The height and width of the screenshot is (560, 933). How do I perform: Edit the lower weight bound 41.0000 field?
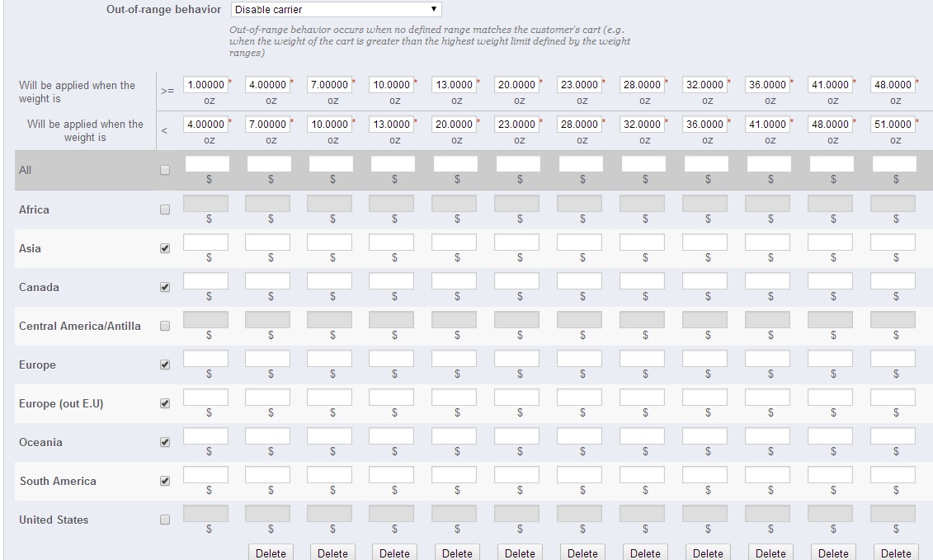[830, 84]
